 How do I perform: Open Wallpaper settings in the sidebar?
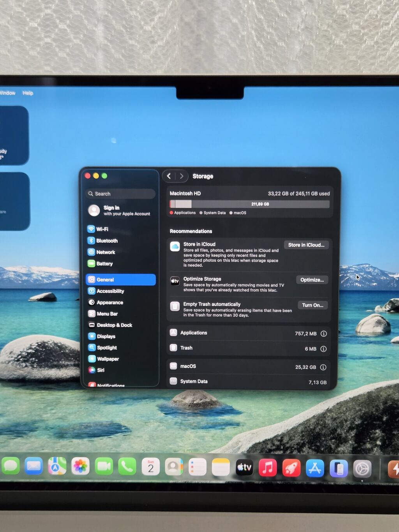121,359
